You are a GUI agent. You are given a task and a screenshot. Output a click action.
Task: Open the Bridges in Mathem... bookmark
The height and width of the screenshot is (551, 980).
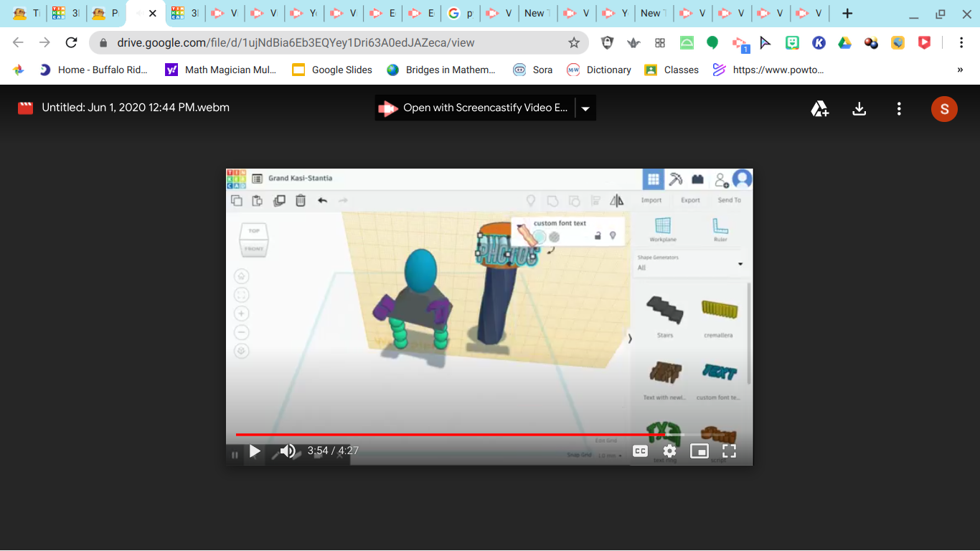[441, 70]
